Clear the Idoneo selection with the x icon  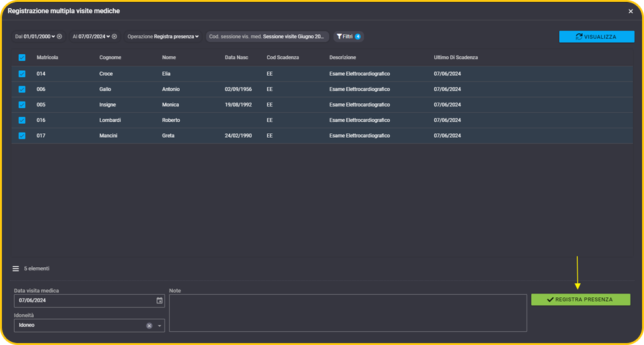(149, 326)
